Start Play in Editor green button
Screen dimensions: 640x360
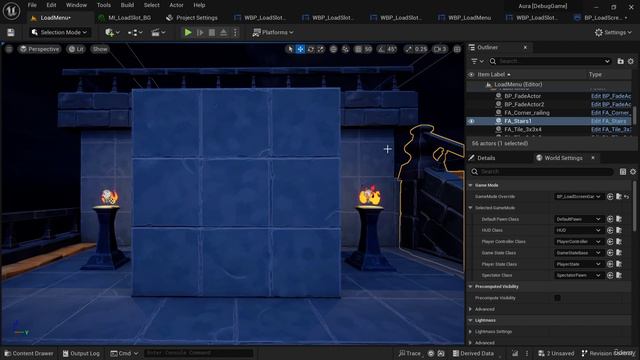[188, 32]
